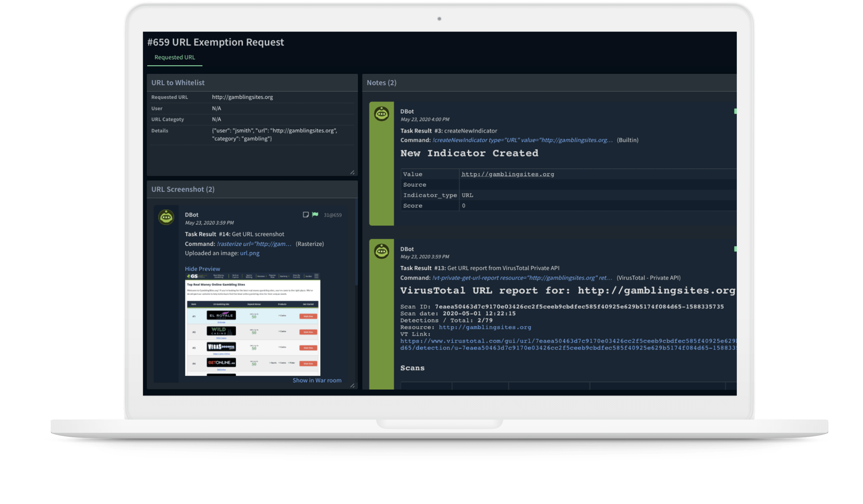Click green marker on the createNewIndicator note
863x504 pixels.
pos(735,111)
